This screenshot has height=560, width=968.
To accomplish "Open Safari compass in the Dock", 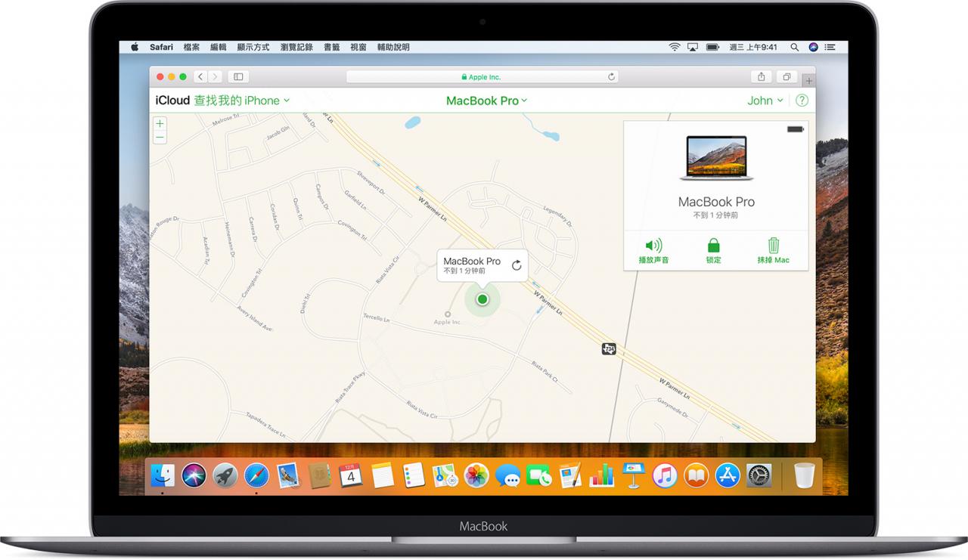I will [256, 475].
